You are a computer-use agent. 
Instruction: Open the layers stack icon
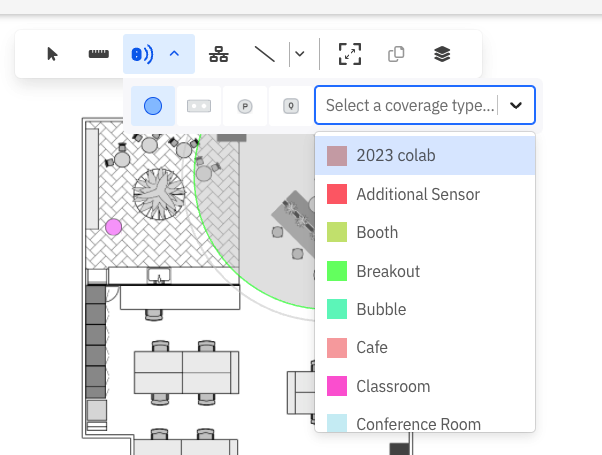coord(442,54)
